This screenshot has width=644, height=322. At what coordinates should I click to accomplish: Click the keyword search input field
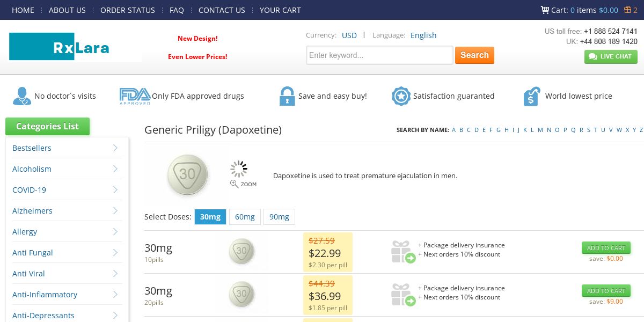pos(379,55)
